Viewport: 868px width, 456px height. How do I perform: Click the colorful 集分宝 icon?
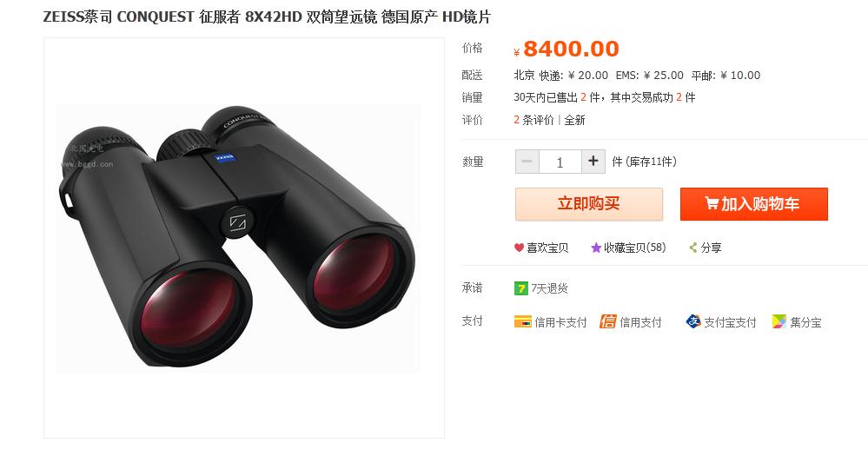(x=779, y=321)
